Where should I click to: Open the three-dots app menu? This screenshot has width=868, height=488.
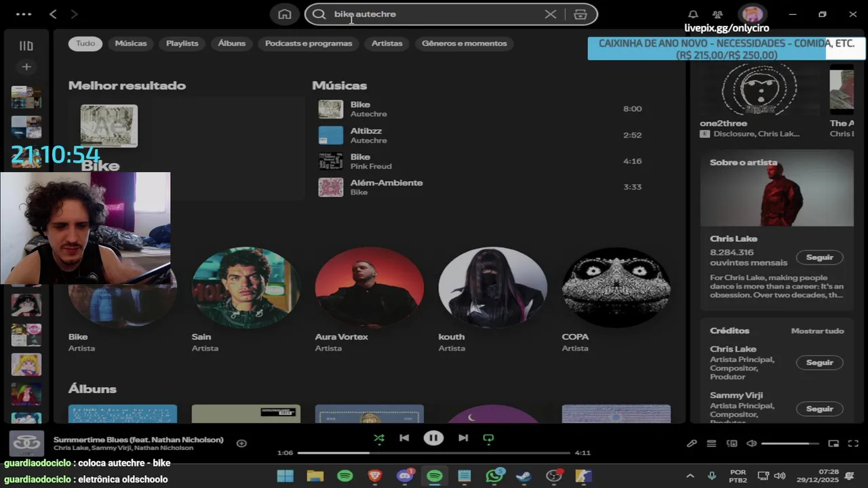pos(23,14)
